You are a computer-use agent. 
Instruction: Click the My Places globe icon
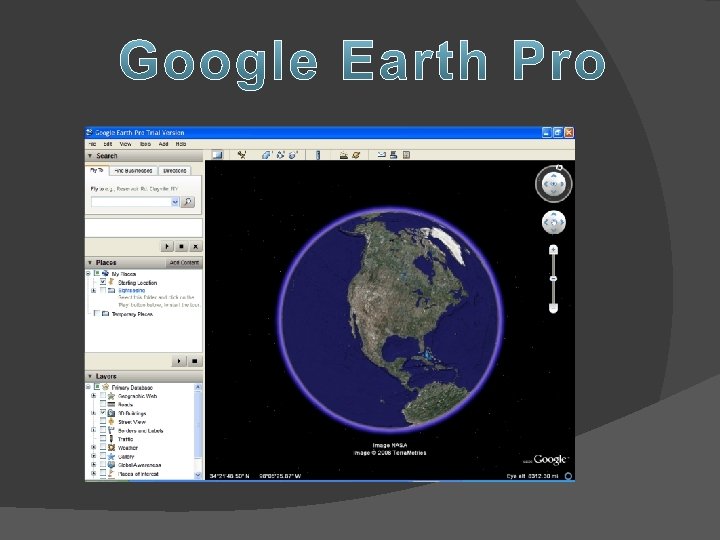click(105, 274)
